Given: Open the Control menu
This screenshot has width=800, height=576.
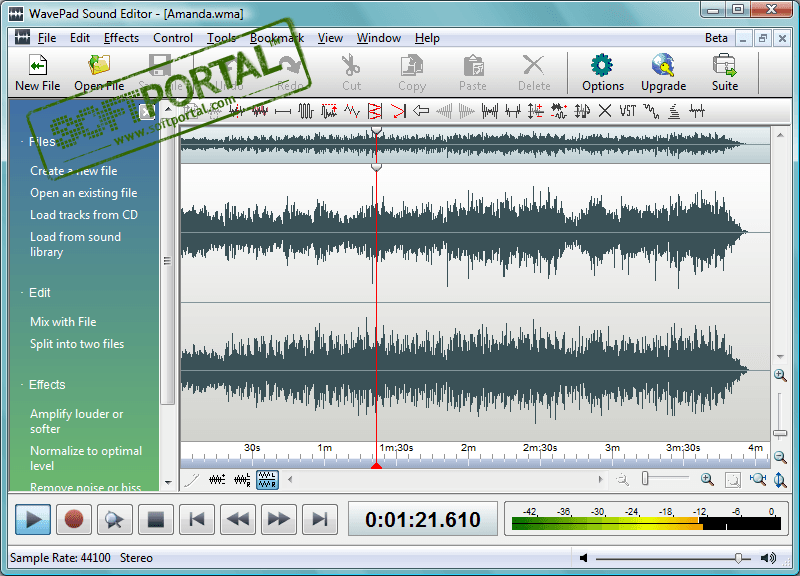Looking at the screenshot, I should coord(173,38).
